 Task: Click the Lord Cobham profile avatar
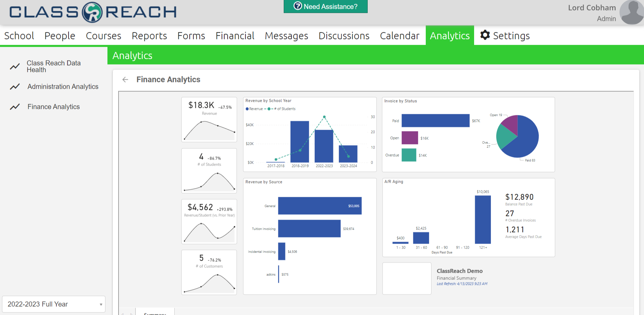click(631, 12)
